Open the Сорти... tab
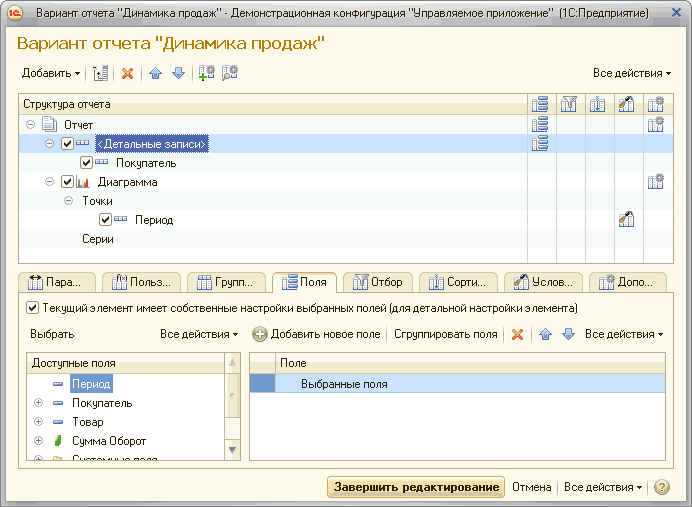Image resolution: width=692 pixels, height=507 pixels. coord(460,282)
